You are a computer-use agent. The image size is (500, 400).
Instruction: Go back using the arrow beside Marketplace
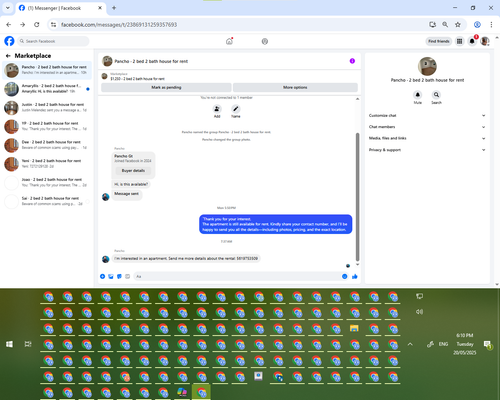[x=8, y=56]
